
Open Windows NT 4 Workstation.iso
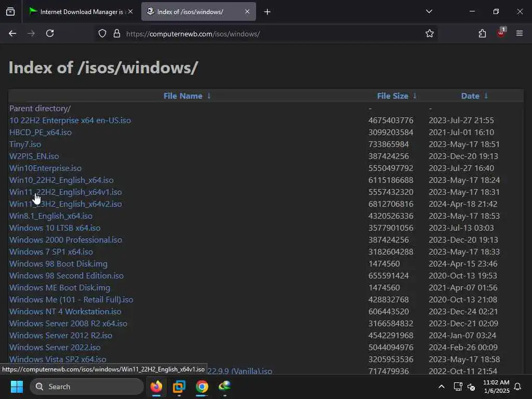pyautogui.click(x=65, y=312)
